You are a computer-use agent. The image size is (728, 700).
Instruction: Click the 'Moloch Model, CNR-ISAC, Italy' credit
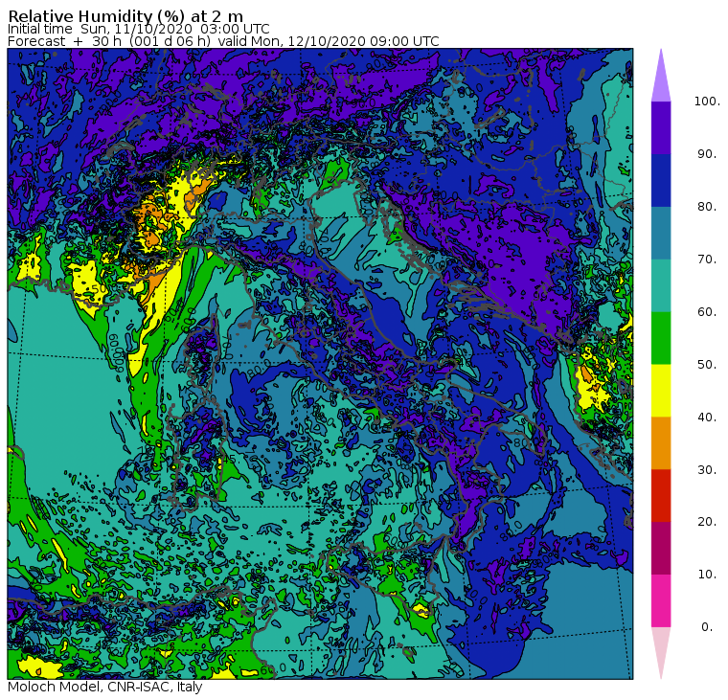point(105,687)
